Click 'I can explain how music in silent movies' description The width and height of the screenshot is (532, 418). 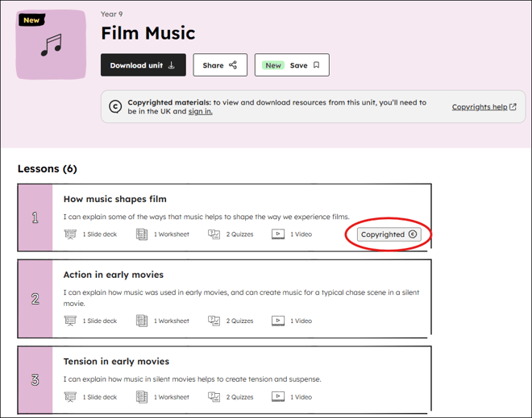pyautogui.click(x=193, y=379)
